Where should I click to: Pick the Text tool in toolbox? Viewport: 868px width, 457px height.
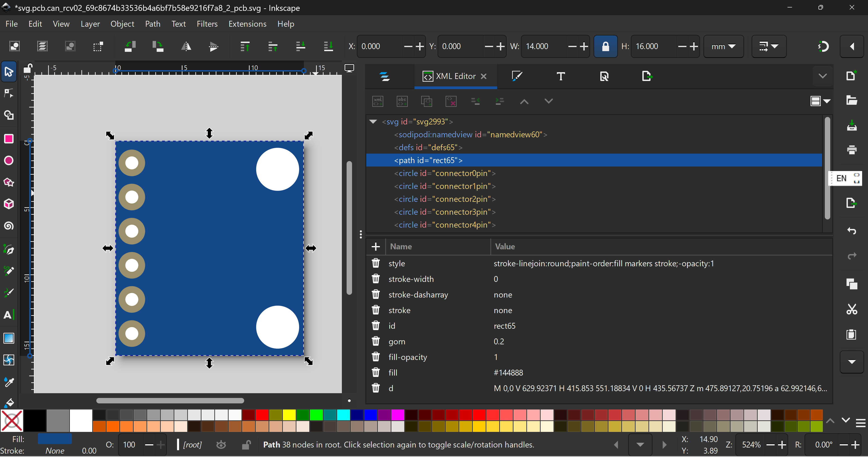click(x=9, y=315)
